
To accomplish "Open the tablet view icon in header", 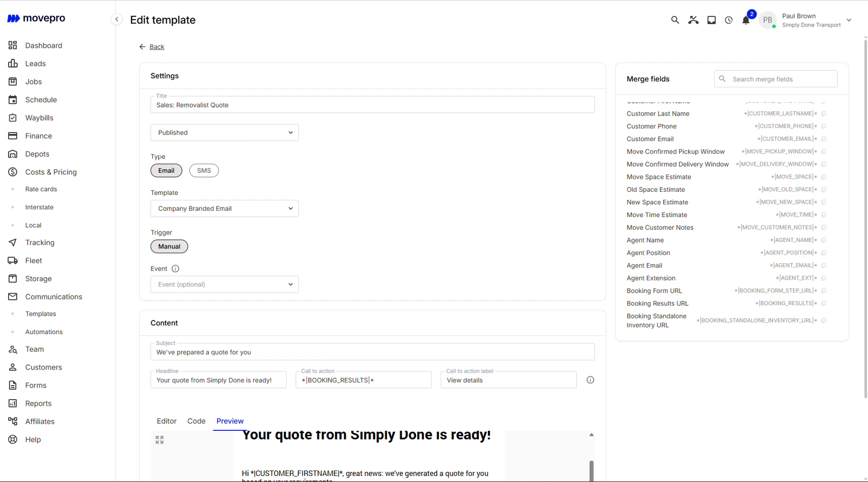I will [x=711, y=20].
